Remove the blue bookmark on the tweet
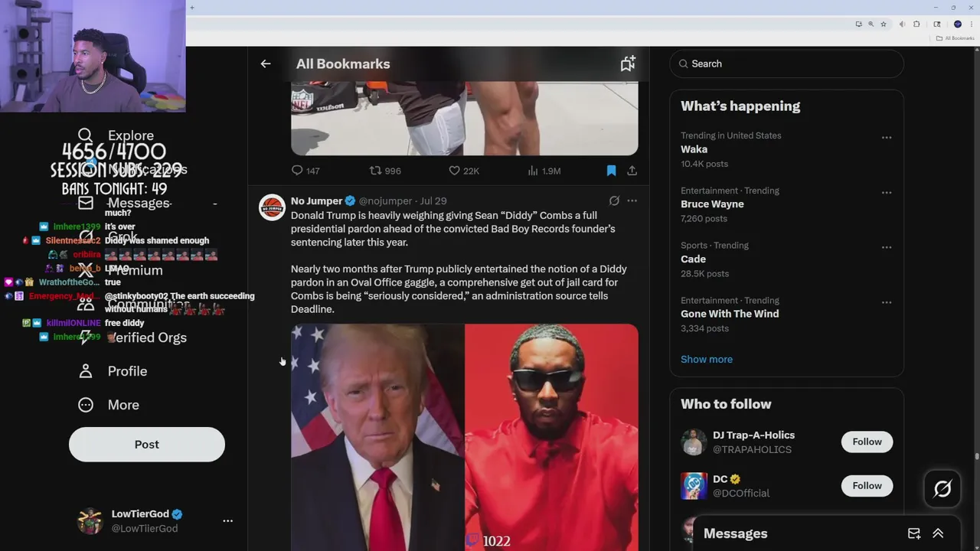 [611, 171]
